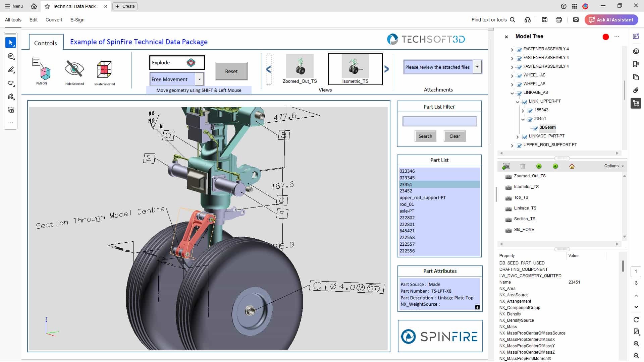
Task: Click the previous view green arrow
Action: 539,166
